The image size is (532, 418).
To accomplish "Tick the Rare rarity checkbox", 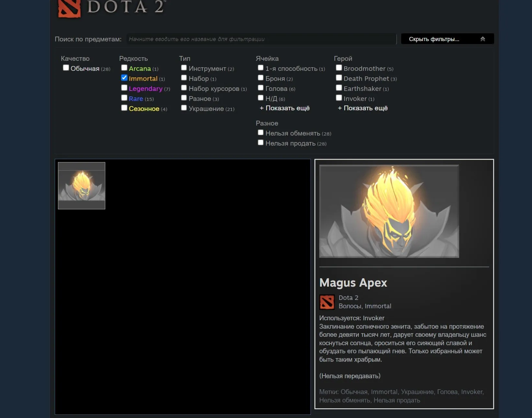I will pyautogui.click(x=124, y=98).
